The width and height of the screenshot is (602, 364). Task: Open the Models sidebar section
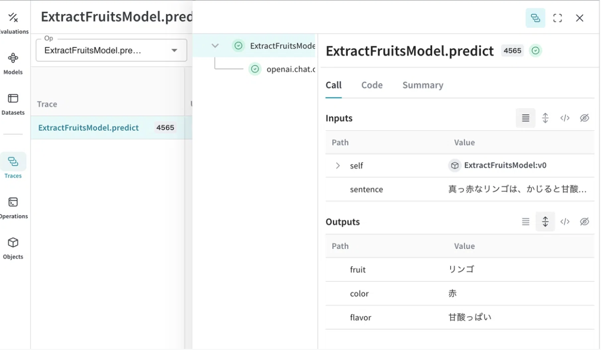[x=14, y=63]
